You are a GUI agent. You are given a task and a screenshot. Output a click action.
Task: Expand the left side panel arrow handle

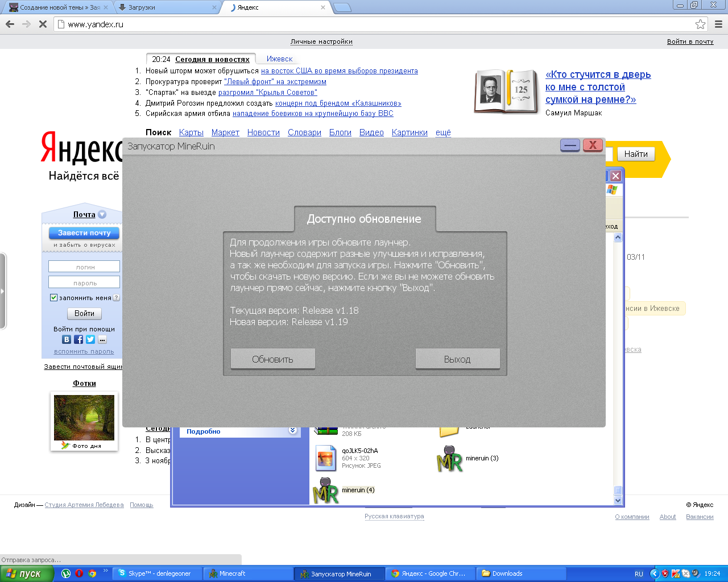3,291
